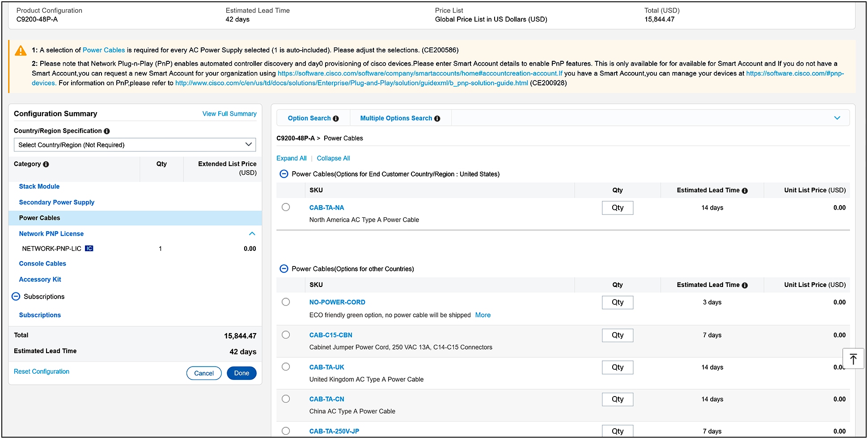This screenshot has height=439, width=868.
Task: Open the NO-POWER-CORD SKU link
Action: coord(337,303)
